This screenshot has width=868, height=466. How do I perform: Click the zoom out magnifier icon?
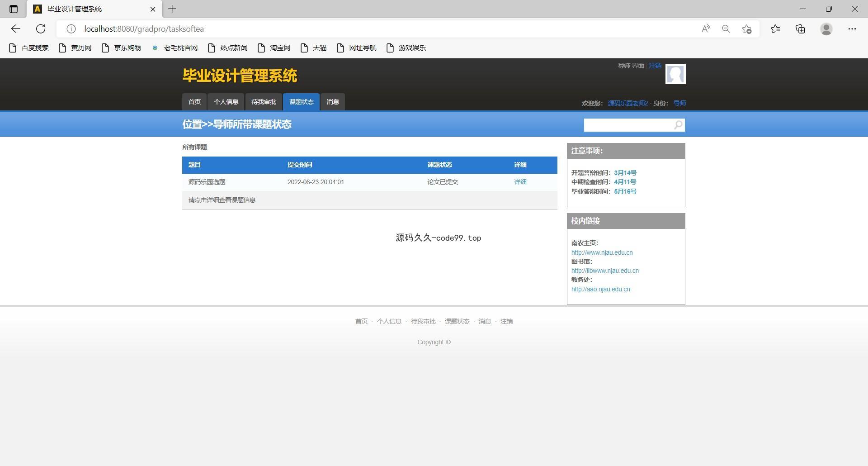click(726, 29)
